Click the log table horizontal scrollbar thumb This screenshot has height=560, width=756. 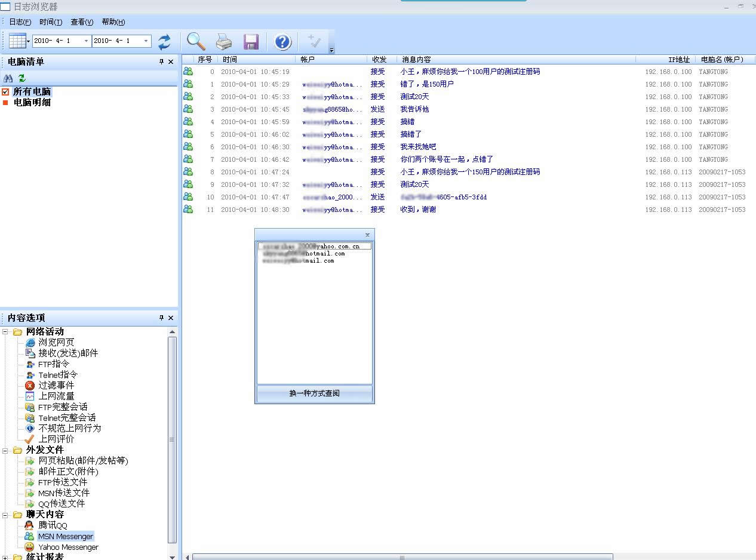point(402,557)
